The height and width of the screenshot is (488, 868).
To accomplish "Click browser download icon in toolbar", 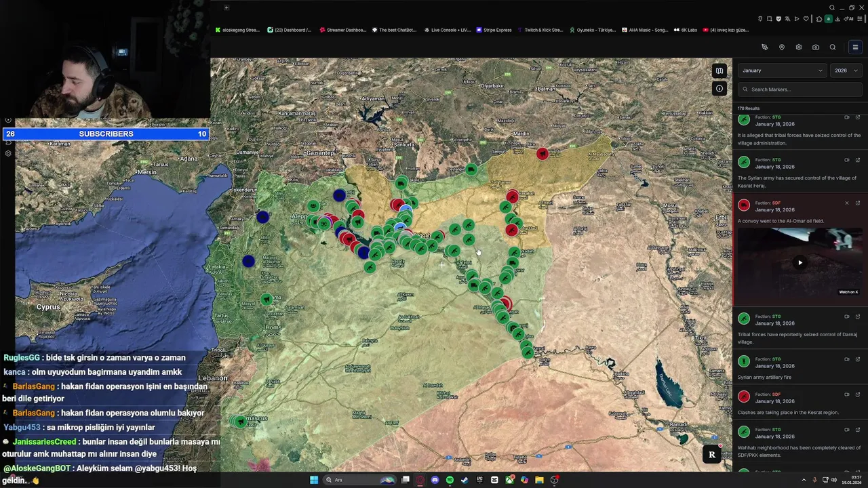I will (837, 19).
